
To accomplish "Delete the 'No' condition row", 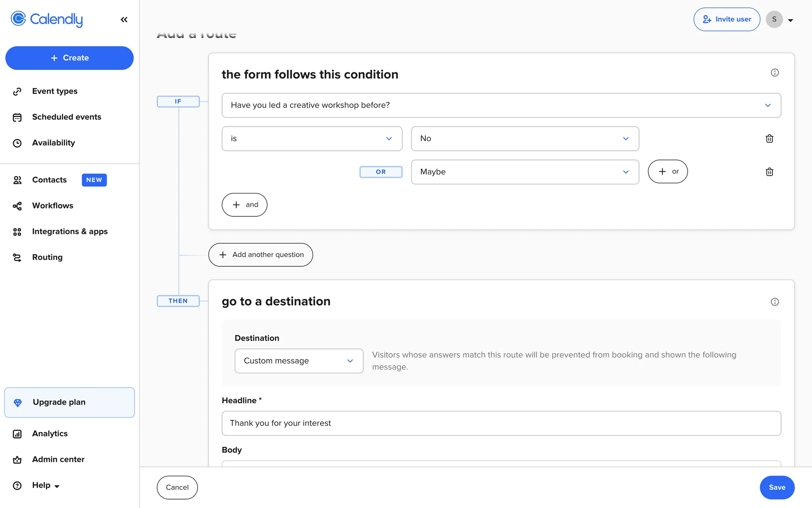I will 769,138.
